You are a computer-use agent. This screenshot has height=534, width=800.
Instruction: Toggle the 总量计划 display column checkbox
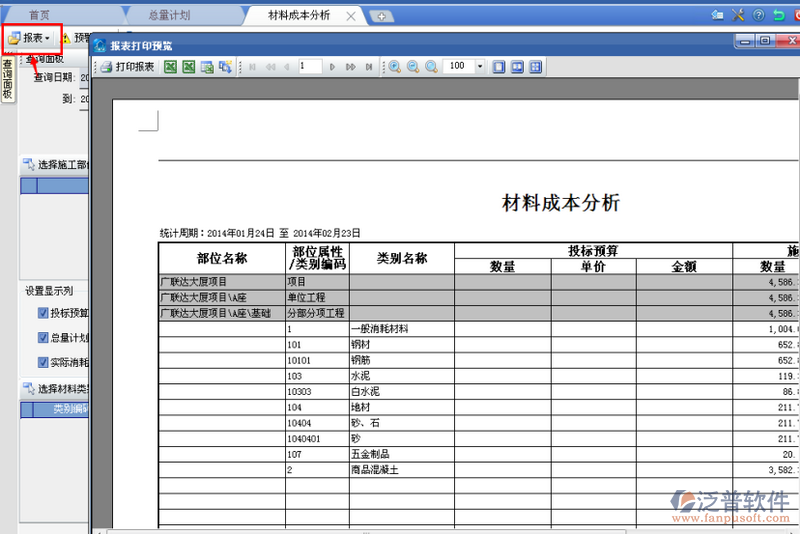pos(43,337)
